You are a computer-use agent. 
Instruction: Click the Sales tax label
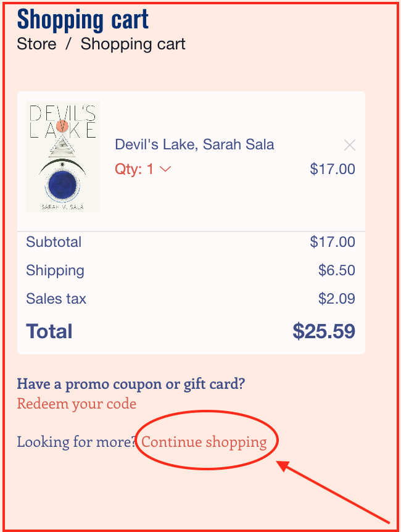tap(56, 299)
